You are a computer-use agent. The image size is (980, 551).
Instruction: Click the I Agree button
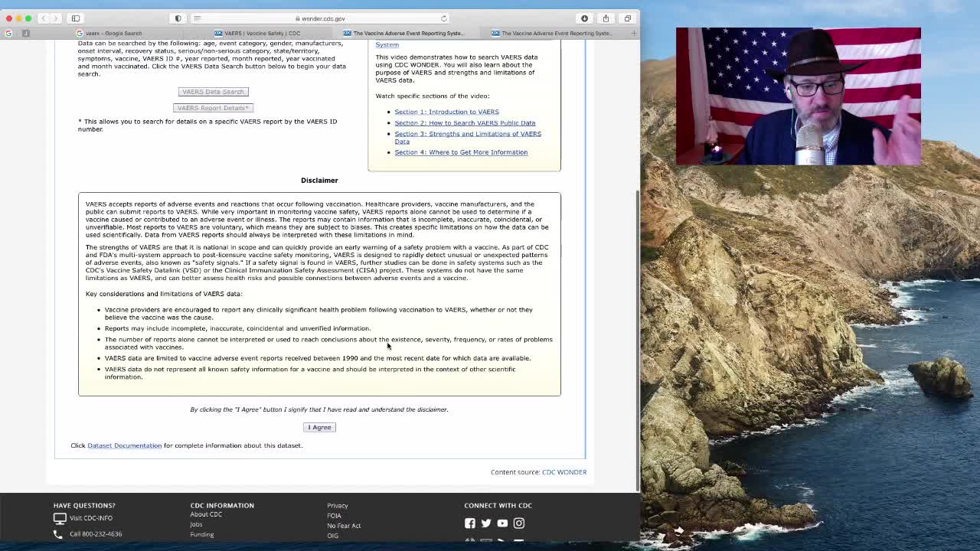point(319,427)
